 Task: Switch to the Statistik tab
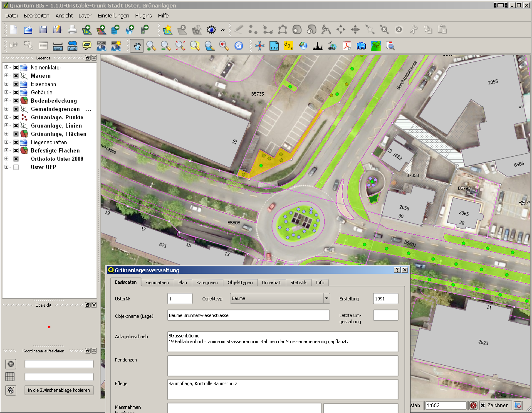click(x=298, y=283)
